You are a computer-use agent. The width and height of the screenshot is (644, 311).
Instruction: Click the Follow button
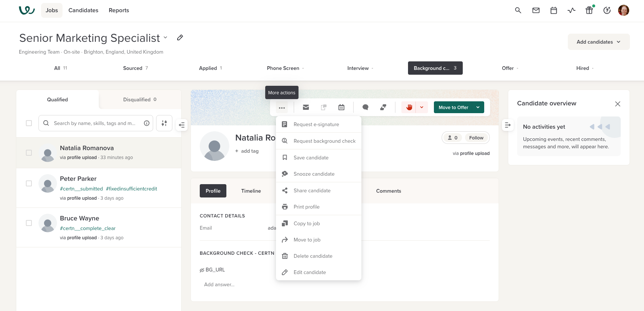pyautogui.click(x=476, y=138)
